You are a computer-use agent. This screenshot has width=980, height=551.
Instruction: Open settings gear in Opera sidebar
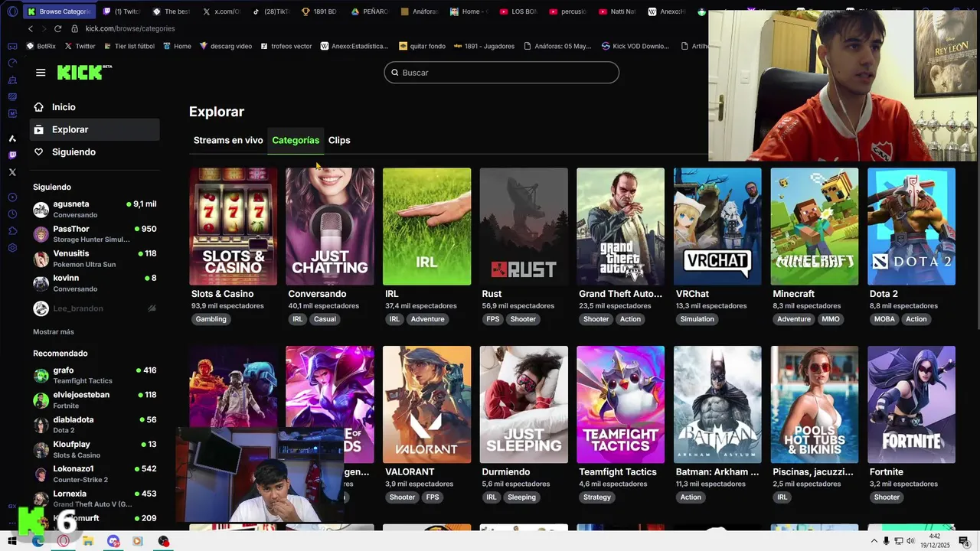[12, 248]
